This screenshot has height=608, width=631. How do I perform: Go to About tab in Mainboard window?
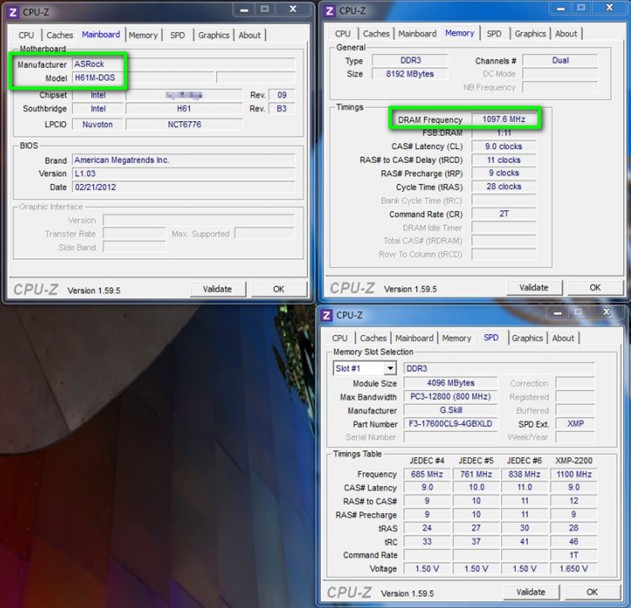pos(249,35)
